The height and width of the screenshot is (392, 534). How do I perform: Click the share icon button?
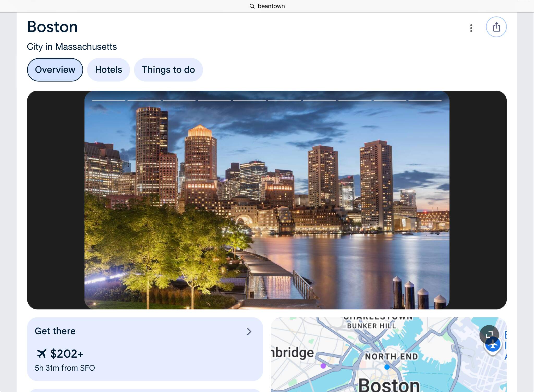pos(496,27)
